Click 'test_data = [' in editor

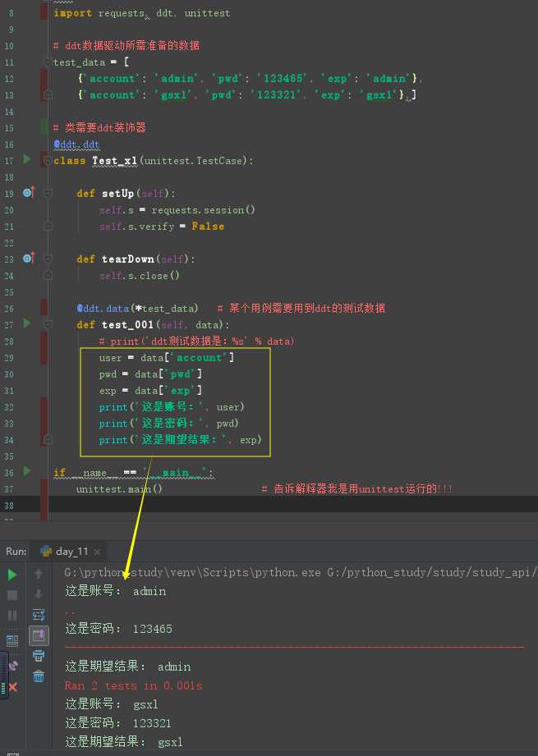pyautogui.click(x=91, y=62)
